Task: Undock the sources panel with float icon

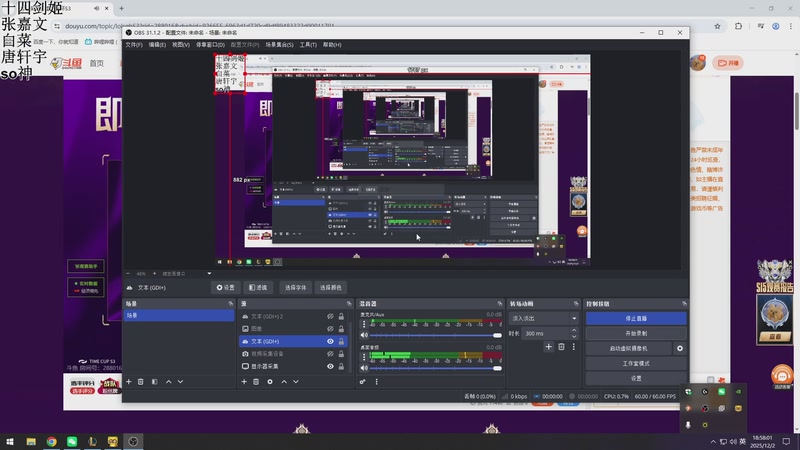Action: 349,304
